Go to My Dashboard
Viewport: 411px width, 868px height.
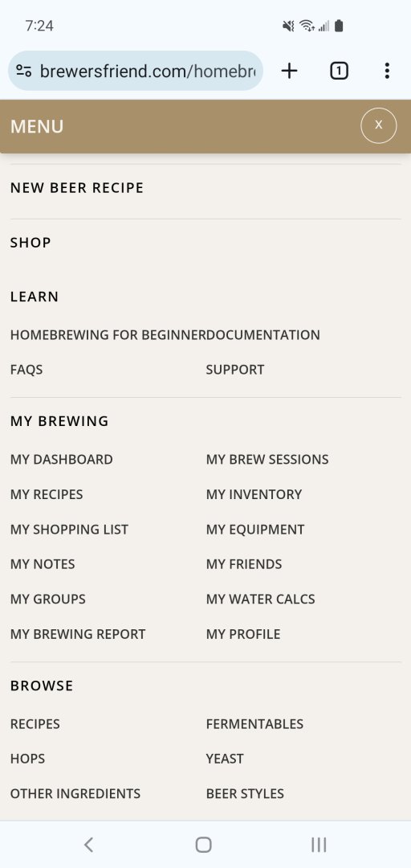coord(61,460)
